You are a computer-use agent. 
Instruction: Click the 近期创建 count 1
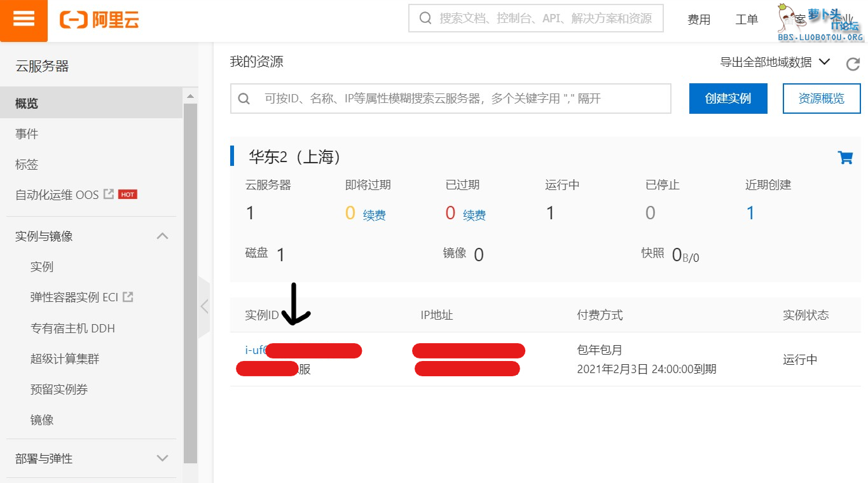750,213
